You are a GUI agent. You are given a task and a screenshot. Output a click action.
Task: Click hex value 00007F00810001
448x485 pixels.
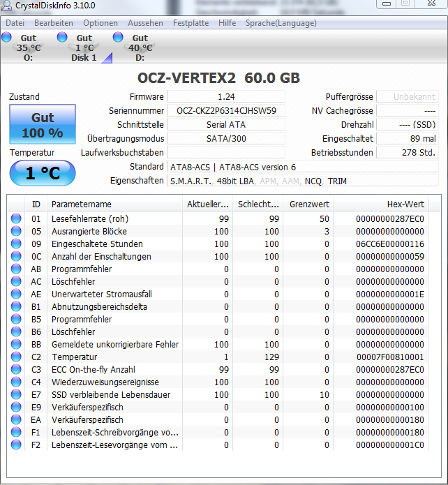tap(390, 357)
